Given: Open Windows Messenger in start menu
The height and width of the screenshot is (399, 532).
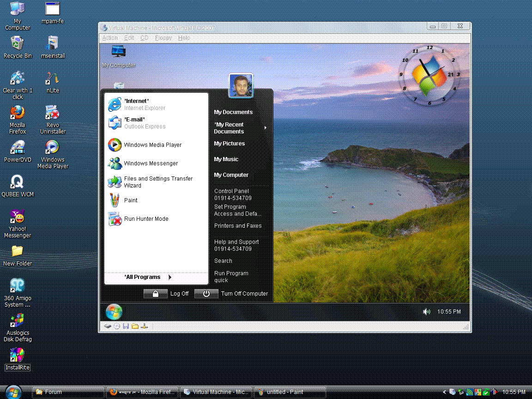Looking at the screenshot, I should tap(156, 163).
